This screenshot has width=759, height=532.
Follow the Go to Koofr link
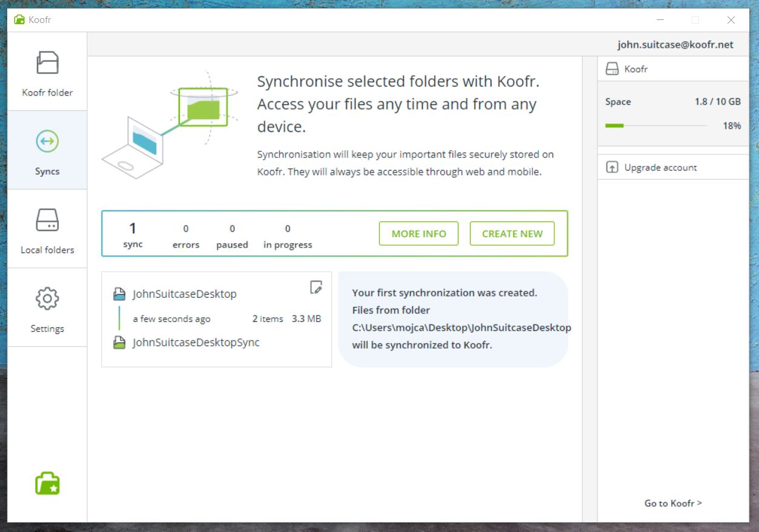click(673, 503)
